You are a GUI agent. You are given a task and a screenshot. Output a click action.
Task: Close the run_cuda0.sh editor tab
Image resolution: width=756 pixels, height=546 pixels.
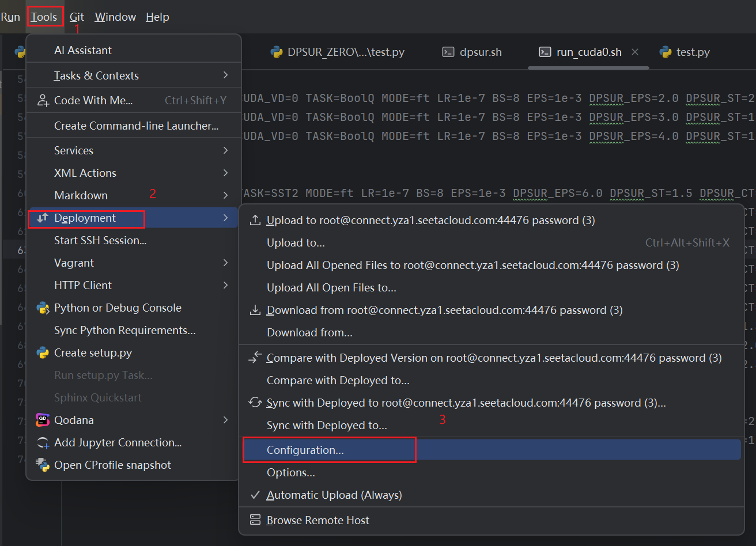(634, 52)
